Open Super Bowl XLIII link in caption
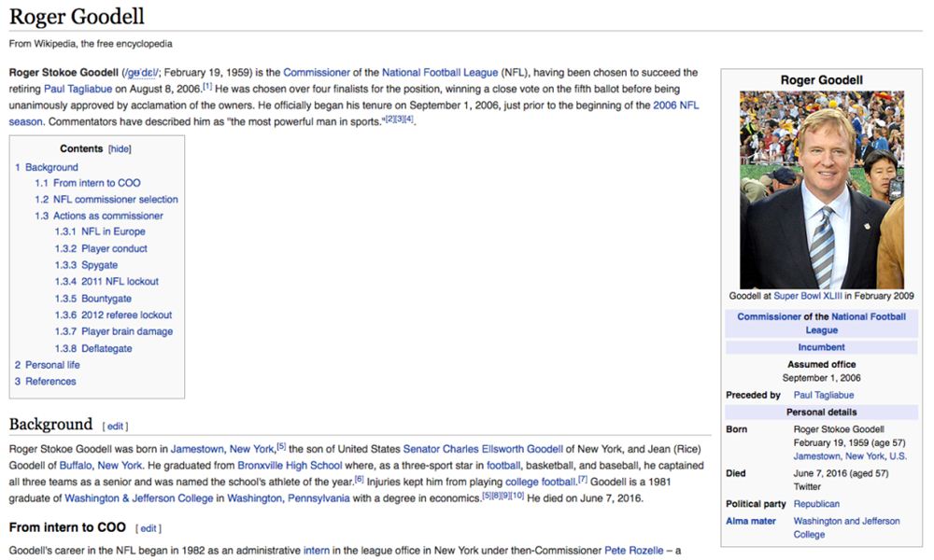The height and width of the screenshot is (560, 934). [x=808, y=296]
